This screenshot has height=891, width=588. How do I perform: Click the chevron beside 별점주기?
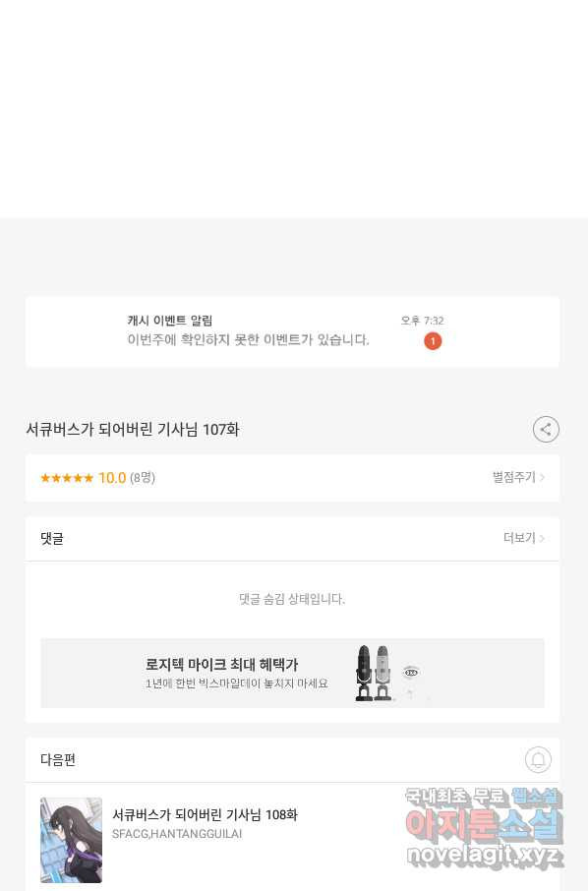point(542,477)
